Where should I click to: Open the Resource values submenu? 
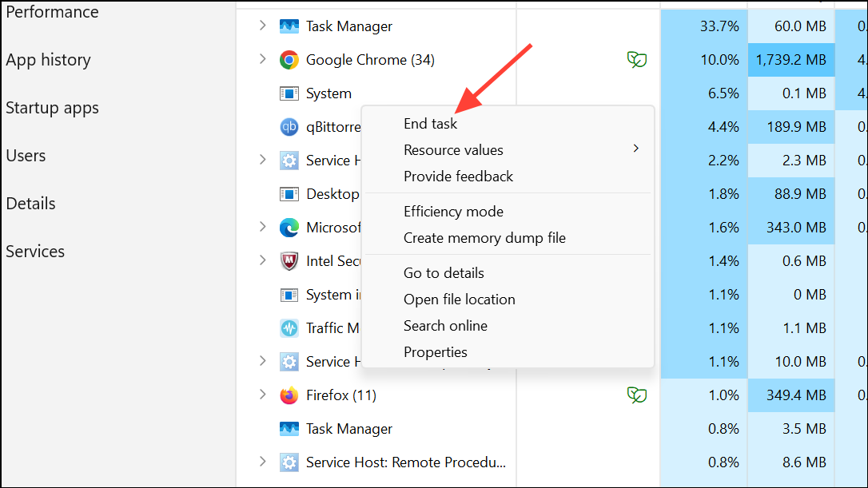[x=453, y=149]
